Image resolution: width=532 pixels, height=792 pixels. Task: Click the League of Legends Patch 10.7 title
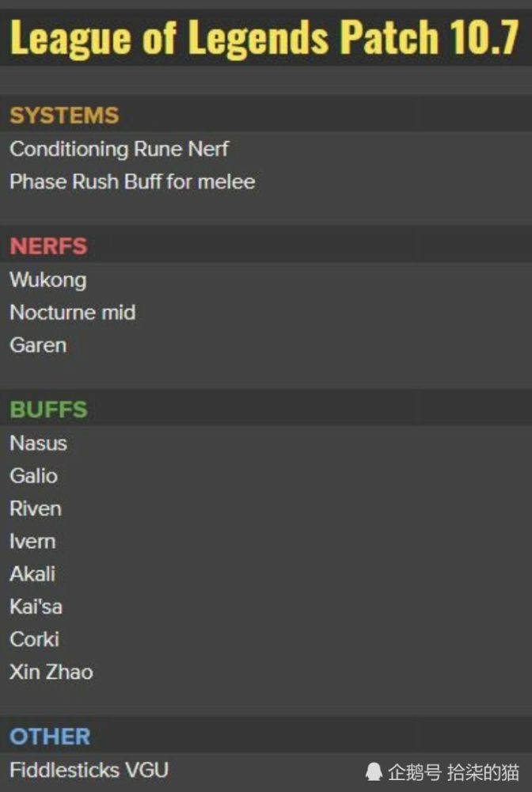(x=264, y=37)
